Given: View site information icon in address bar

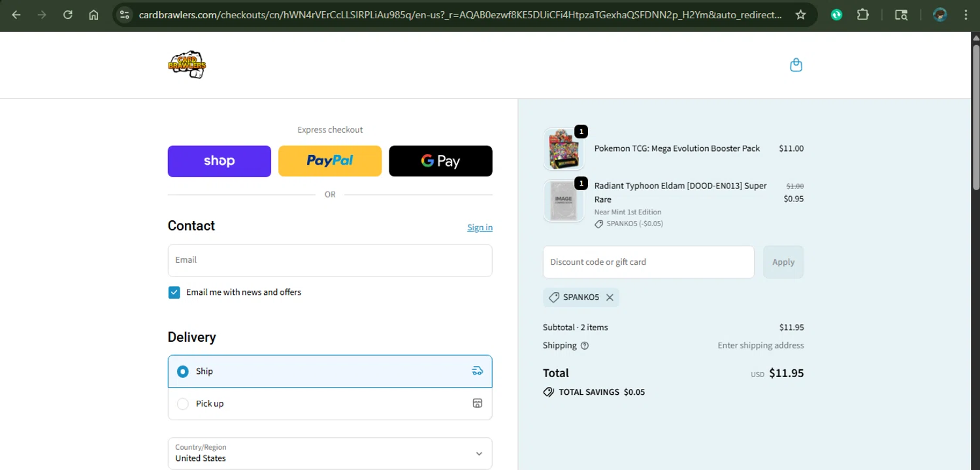Looking at the screenshot, I should coord(125,14).
